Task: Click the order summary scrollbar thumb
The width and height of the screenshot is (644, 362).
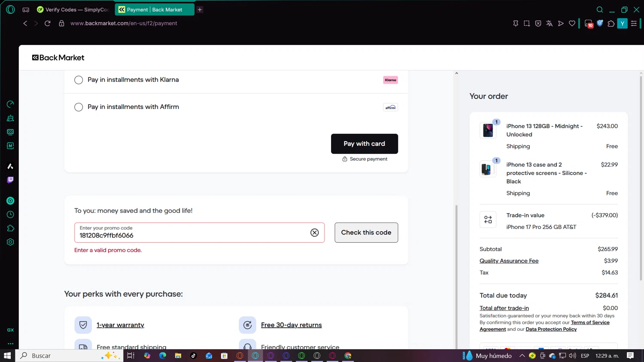Action: tap(641, 178)
